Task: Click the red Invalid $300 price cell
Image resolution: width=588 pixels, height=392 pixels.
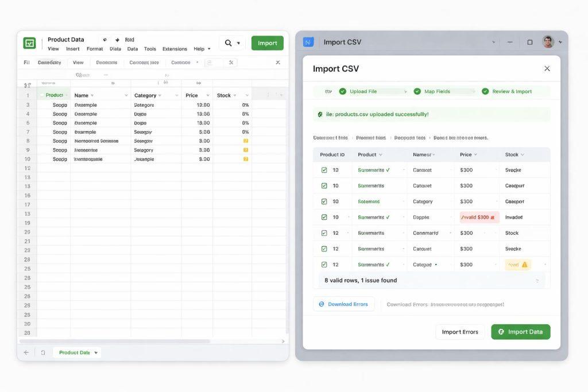Action: click(479, 218)
